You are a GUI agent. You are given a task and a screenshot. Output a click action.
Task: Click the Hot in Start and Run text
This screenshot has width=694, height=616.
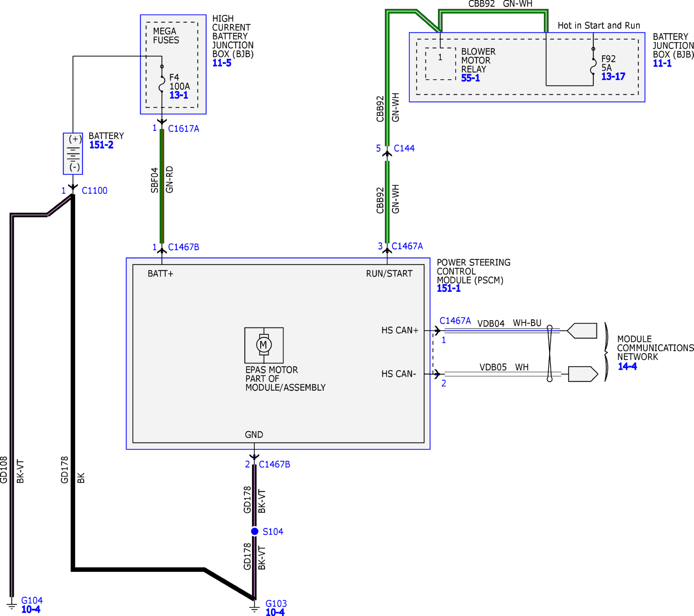(599, 25)
